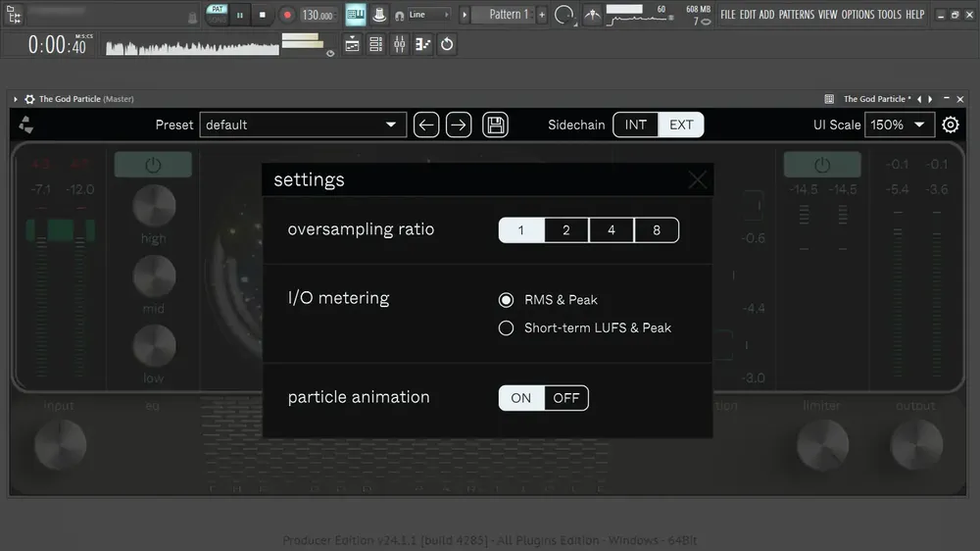Screen dimensions: 980x551
Task: Open the mixer from the toolbar
Action: pos(400,44)
